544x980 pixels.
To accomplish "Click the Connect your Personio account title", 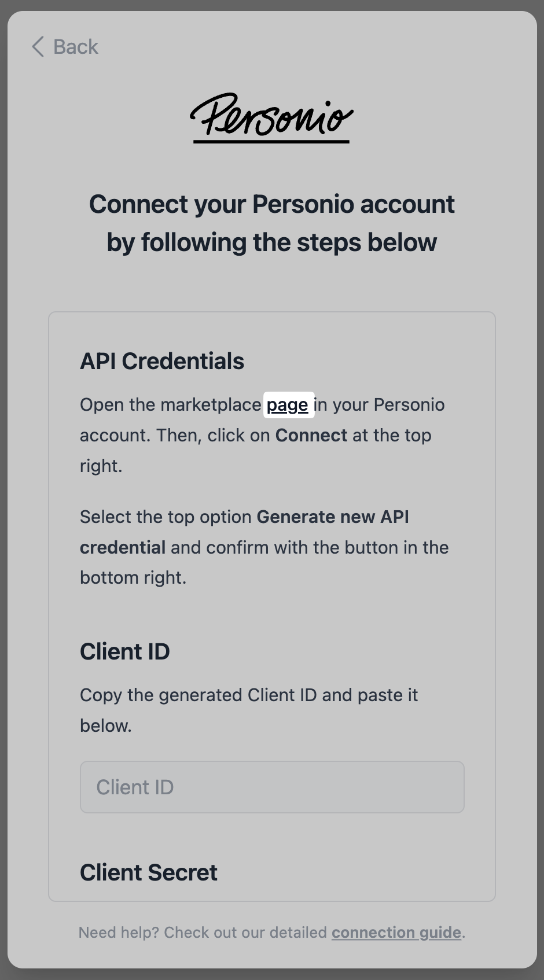I will 272,204.
